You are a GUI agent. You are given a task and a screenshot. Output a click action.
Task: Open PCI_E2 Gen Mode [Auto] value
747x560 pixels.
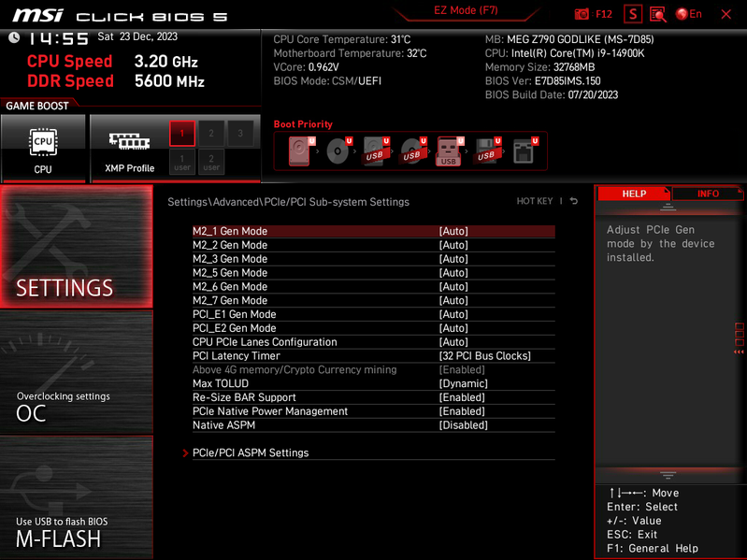(453, 327)
